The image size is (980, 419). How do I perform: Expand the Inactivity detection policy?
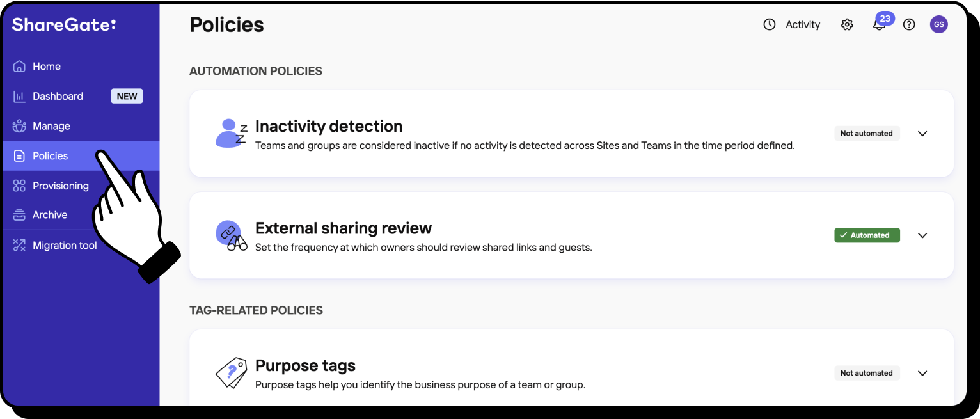point(922,134)
